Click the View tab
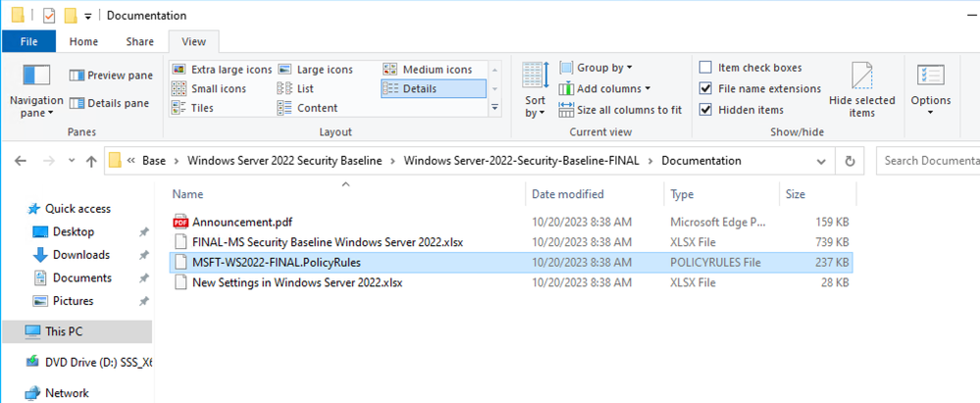 tap(194, 42)
